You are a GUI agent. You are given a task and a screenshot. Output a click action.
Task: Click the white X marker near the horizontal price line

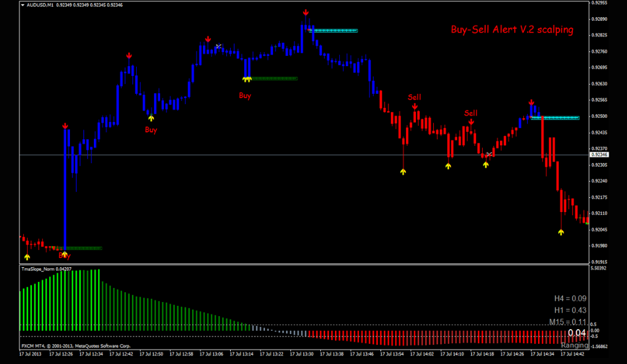tap(488, 154)
